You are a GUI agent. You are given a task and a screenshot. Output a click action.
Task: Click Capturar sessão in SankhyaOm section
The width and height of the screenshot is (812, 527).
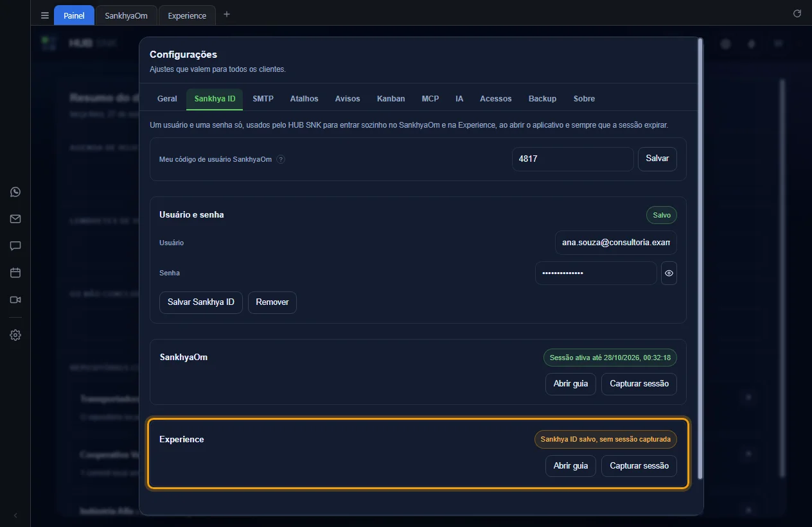(639, 384)
